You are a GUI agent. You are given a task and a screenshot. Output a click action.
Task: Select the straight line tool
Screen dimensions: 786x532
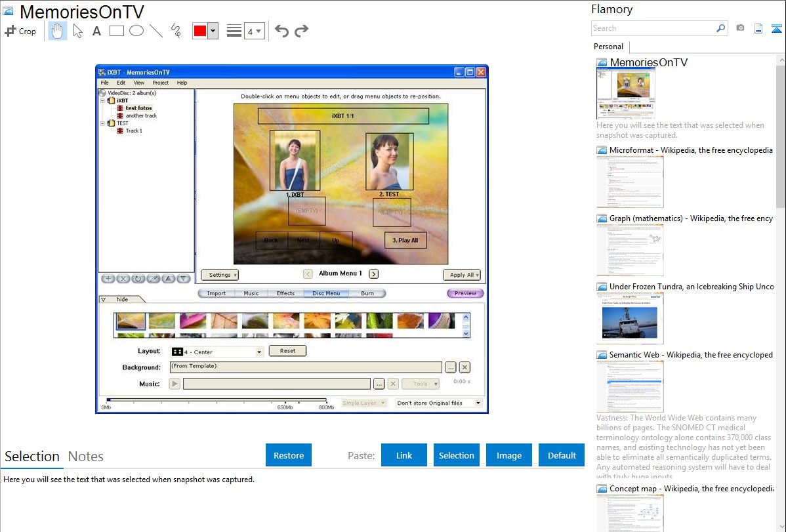tap(156, 31)
